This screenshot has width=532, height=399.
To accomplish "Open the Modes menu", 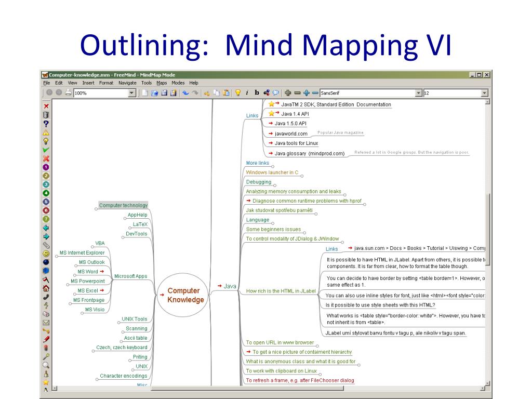I will [x=178, y=83].
